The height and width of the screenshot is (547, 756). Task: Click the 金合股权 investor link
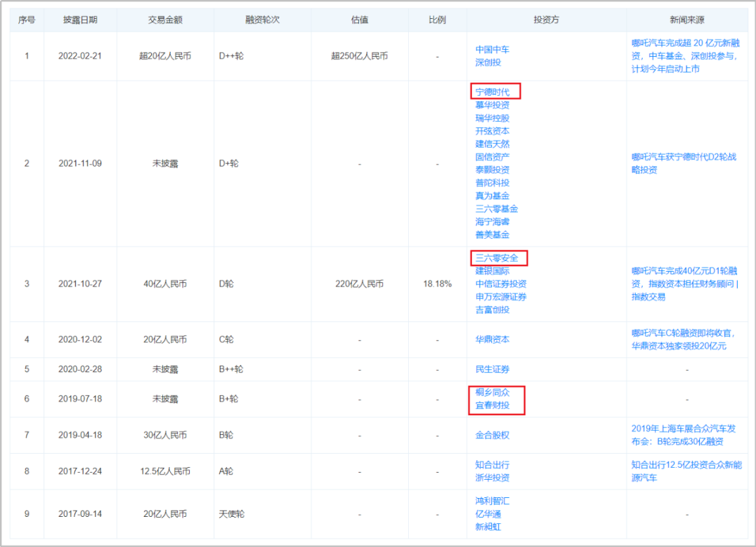tap(494, 435)
